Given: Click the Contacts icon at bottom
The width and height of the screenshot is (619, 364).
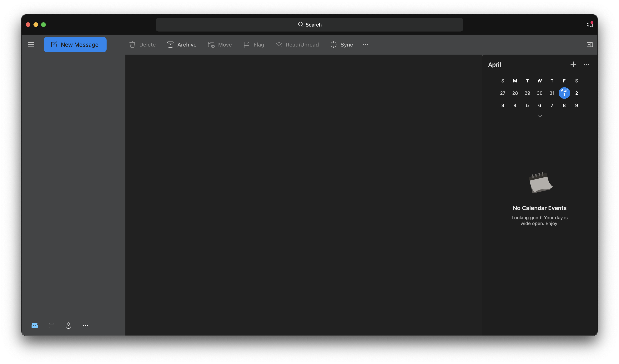Looking at the screenshot, I should 68,325.
